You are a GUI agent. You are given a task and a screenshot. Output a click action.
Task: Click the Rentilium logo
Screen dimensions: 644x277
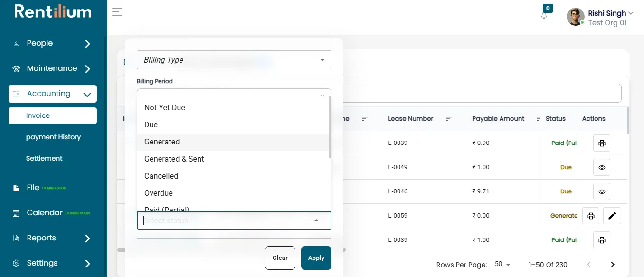pos(53,11)
